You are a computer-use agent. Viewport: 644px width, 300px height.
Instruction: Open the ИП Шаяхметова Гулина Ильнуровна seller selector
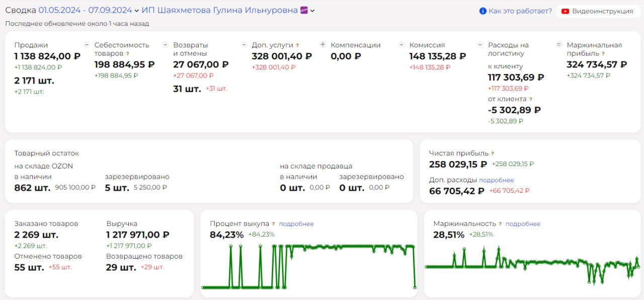(219, 11)
